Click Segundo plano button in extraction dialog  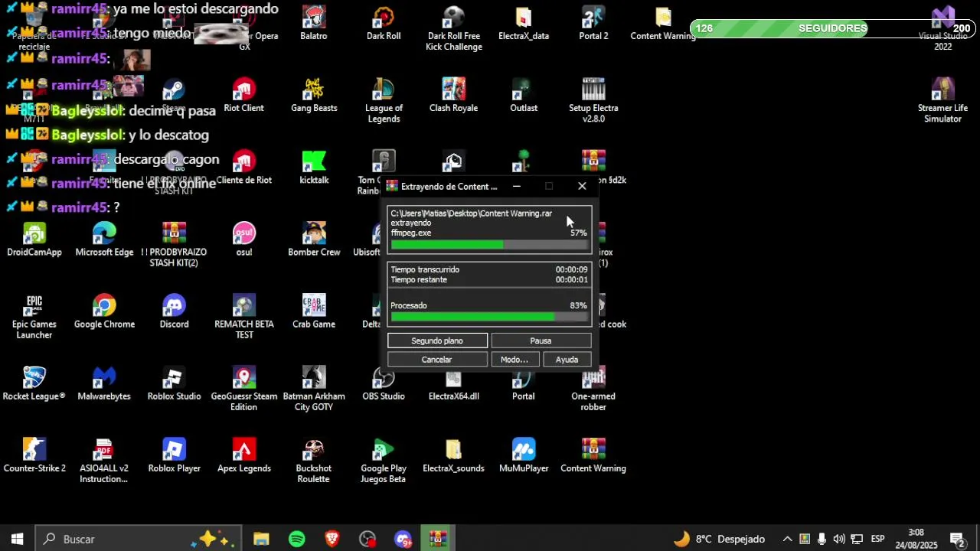(437, 341)
